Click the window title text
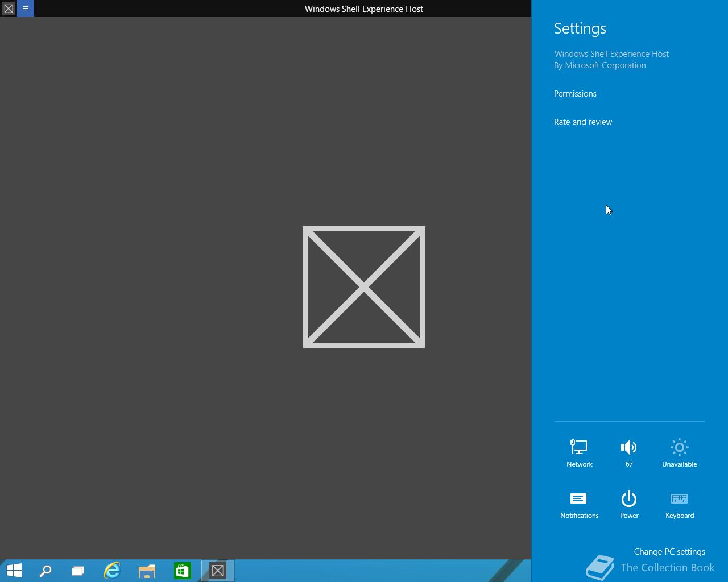Screen dimensions: 728x582 (364, 9)
